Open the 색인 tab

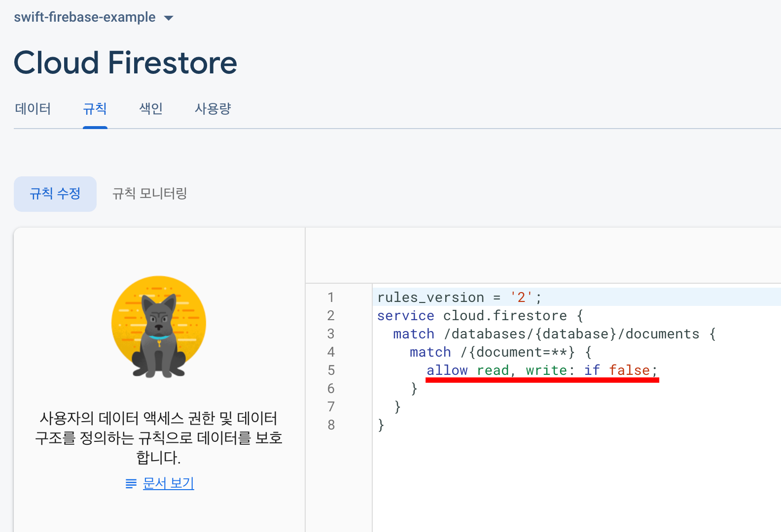tap(151, 109)
